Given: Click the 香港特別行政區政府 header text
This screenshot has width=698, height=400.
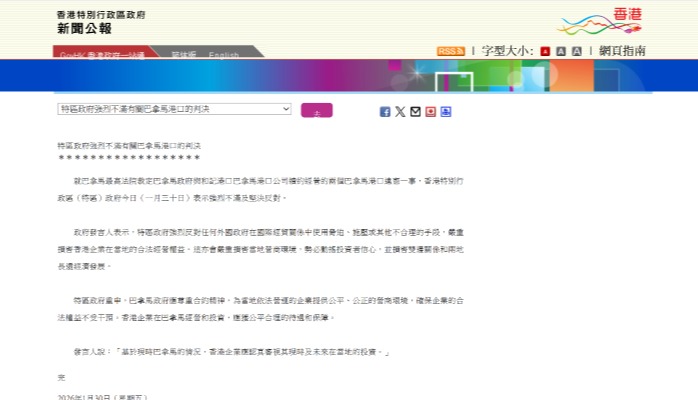Looking at the screenshot, I should pos(100,14).
